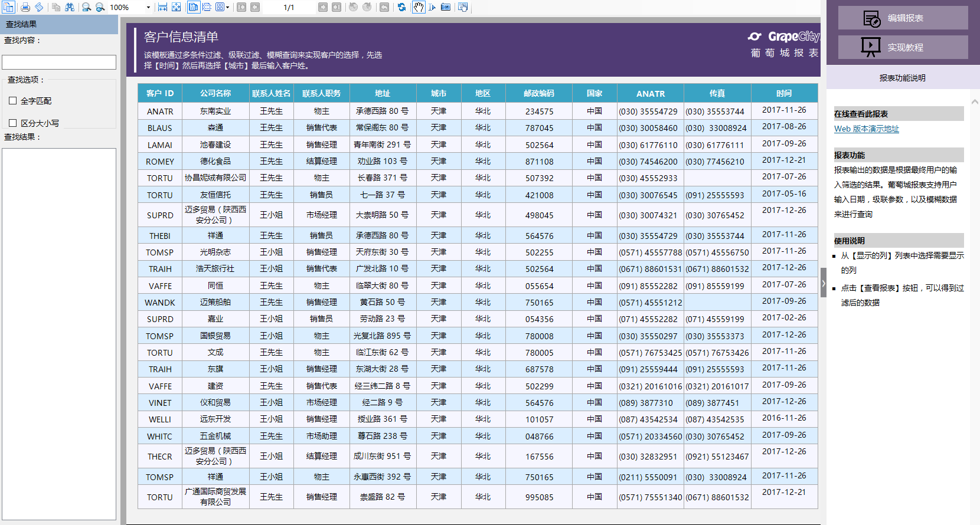Click the Refresh report icon
Viewport: 980px width, 525px height.
[402, 7]
